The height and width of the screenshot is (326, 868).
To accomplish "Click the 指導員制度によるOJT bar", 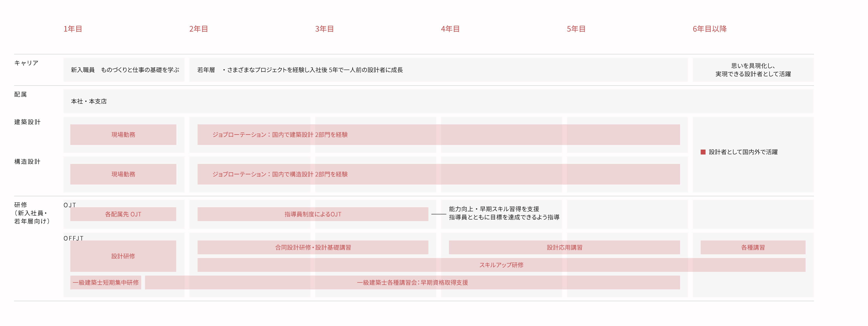I will coord(313,214).
